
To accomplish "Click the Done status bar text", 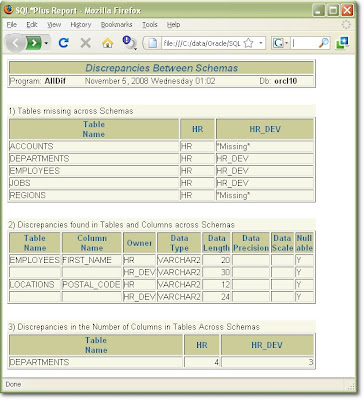I will pos(13,384).
